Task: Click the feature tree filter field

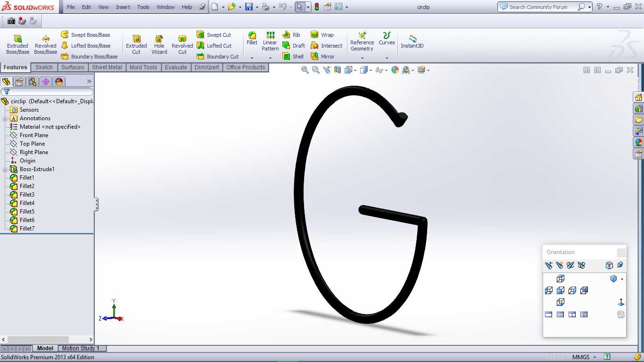Action: (47, 91)
